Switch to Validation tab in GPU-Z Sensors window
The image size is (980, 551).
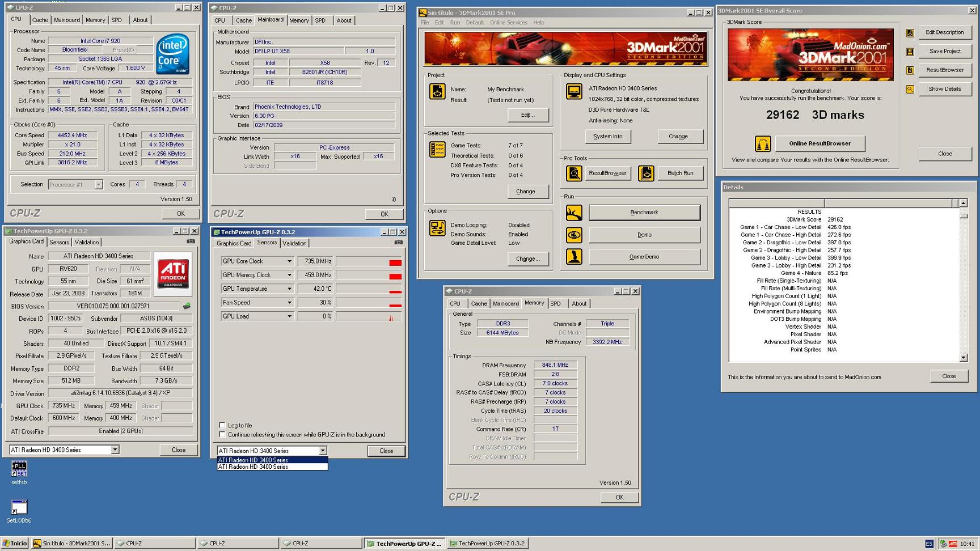[294, 243]
